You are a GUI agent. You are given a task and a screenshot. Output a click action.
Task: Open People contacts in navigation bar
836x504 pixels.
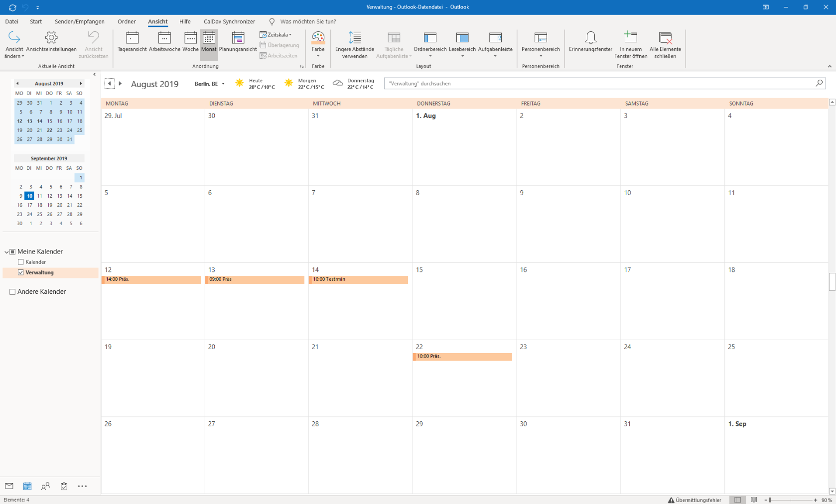[x=45, y=486]
